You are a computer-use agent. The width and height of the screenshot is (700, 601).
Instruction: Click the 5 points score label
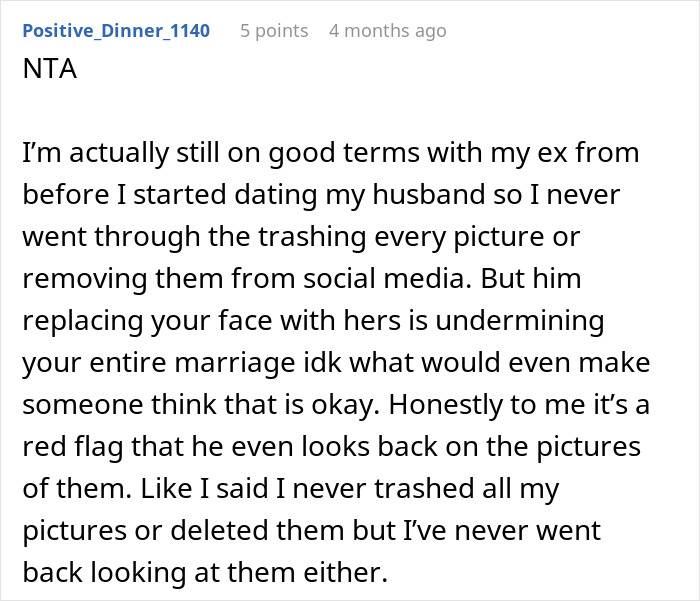point(274,31)
